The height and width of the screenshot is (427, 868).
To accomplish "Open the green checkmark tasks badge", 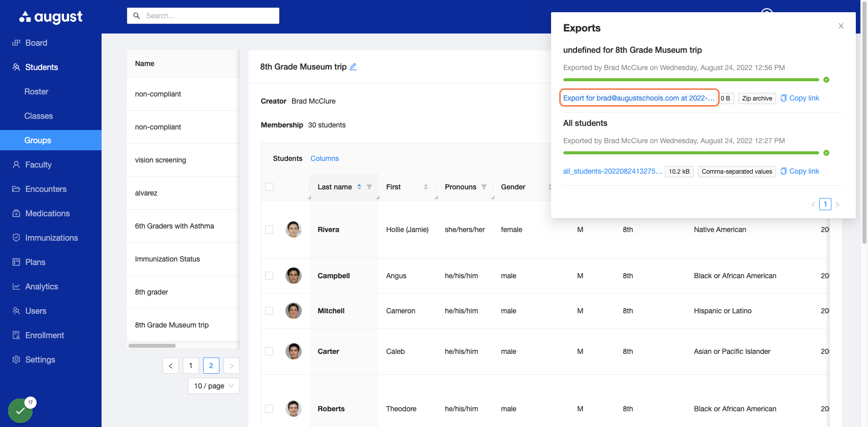I will 20,410.
